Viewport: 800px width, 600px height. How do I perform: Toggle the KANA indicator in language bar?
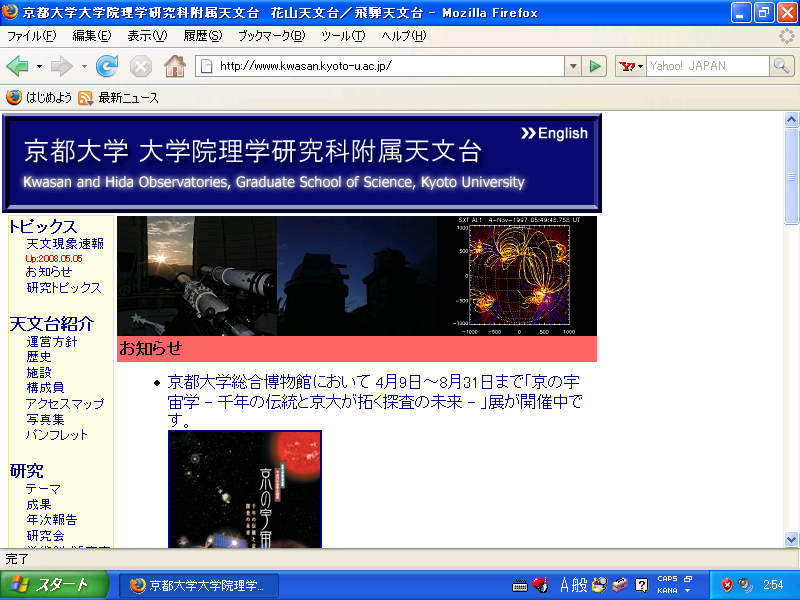tap(667, 590)
